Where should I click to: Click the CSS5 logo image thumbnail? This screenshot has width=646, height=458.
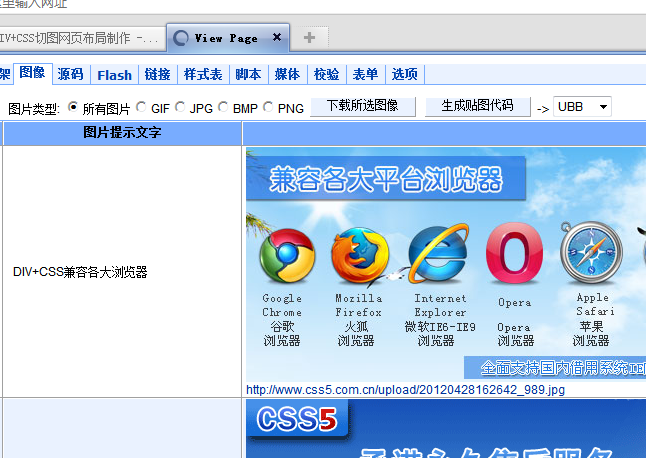(x=297, y=419)
